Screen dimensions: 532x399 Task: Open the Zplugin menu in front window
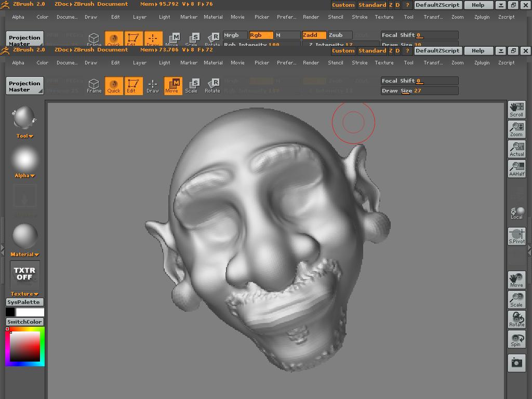482,63
